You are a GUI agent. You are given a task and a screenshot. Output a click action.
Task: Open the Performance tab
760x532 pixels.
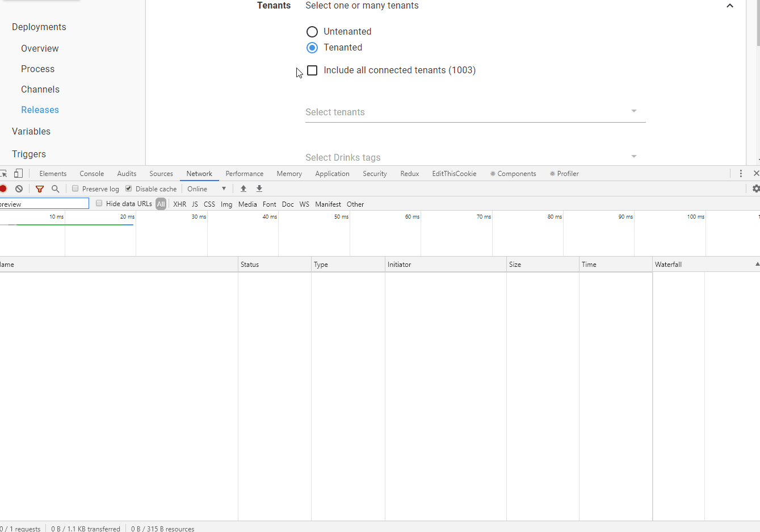(245, 174)
